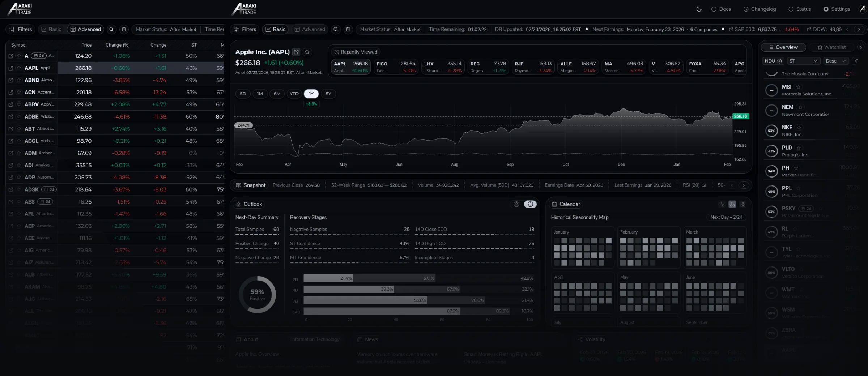Advance market ticker bar with right arrow
868x376 pixels.
point(859,29)
